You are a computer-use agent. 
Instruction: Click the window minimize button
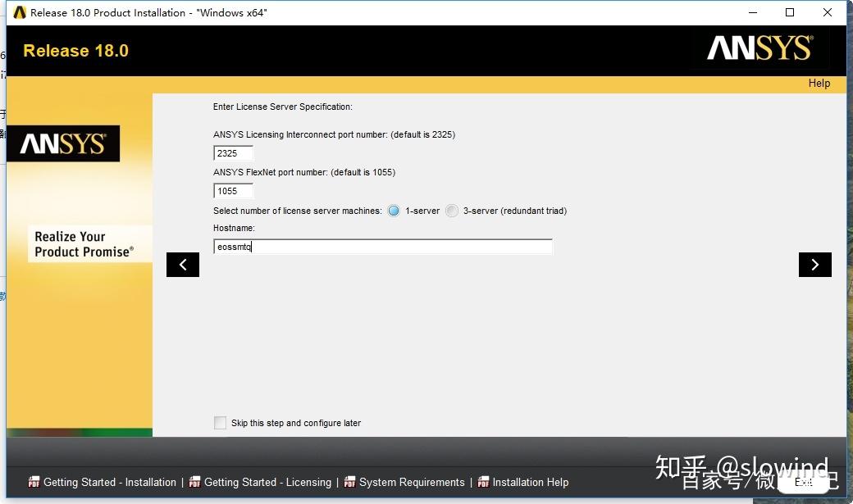coord(752,12)
